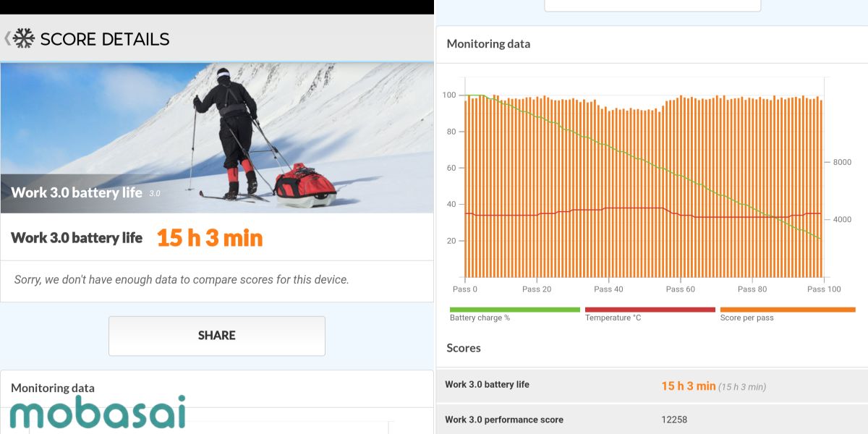
Task: Tap the not enough data to compare message
Action: click(x=182, y=279)
